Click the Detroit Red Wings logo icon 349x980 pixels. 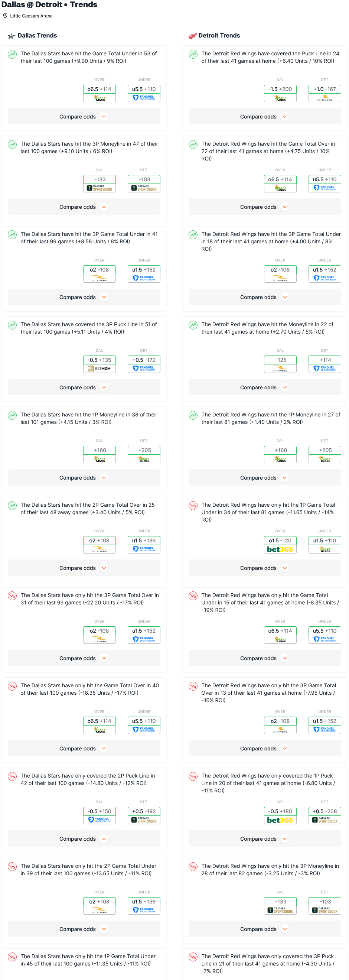pyautogui.click(x=192, y=36)
